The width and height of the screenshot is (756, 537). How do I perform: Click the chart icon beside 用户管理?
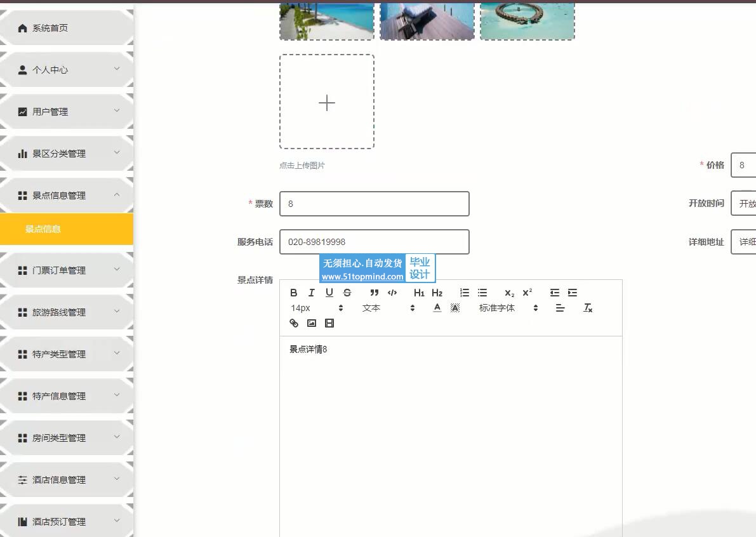[x=22, y=112]
